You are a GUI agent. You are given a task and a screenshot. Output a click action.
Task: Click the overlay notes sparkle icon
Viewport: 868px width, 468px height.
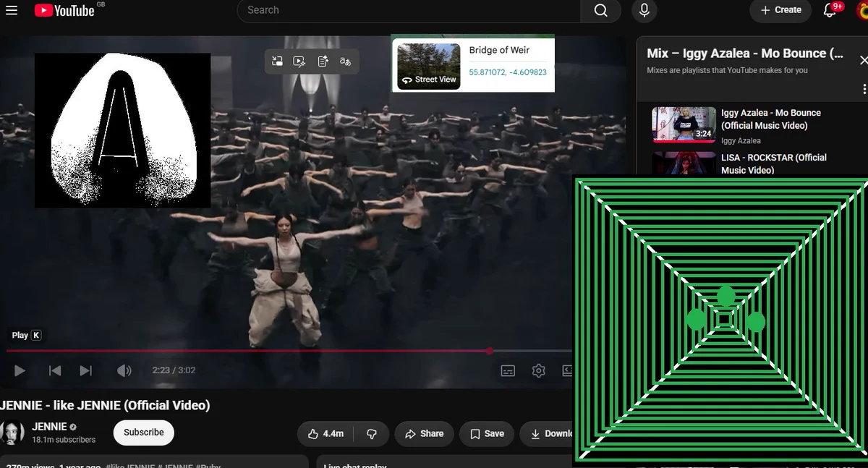323,61
